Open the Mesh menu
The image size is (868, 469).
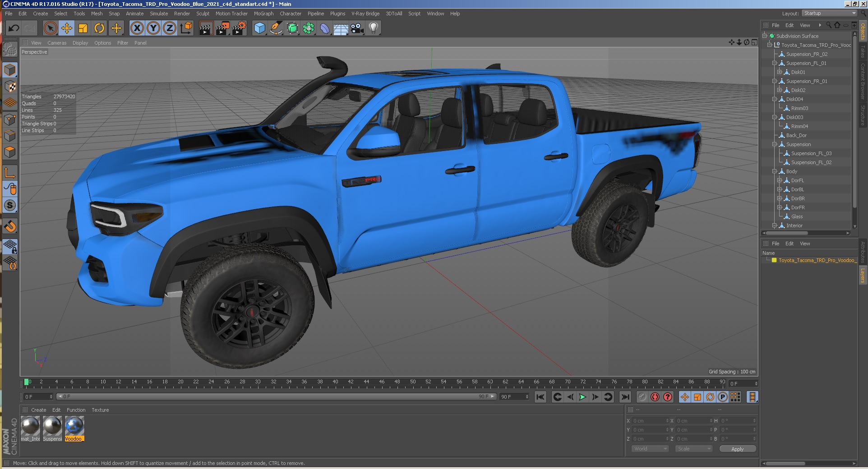(x=97, y=14)
